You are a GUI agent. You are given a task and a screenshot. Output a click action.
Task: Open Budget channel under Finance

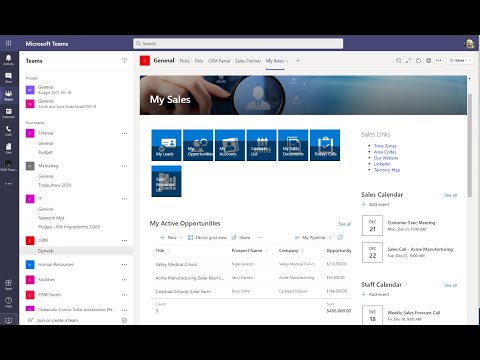click(x=45, y=152)
